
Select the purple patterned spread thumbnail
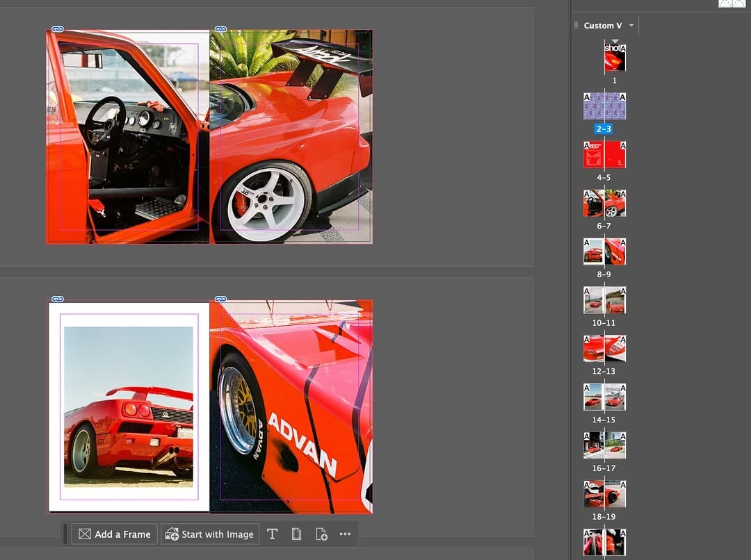[604, 106]
